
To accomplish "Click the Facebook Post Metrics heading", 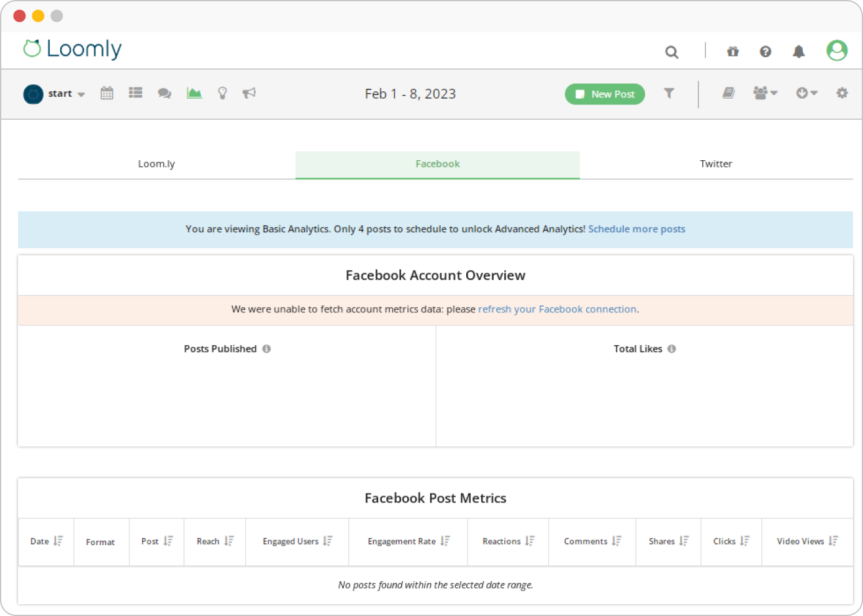I will pyautogui.click(x=435, y=498).
